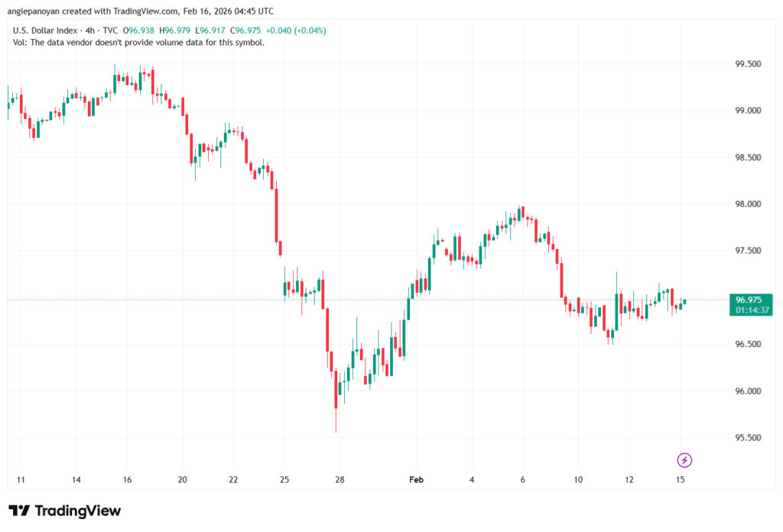Click the +0.040 (+0.04%) change value
The image size is (783, 532).
(294, 31)
